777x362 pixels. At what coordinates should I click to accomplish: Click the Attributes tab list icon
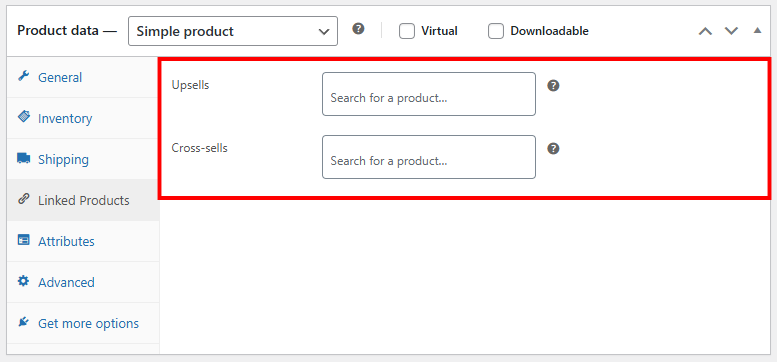pos(23,240)
